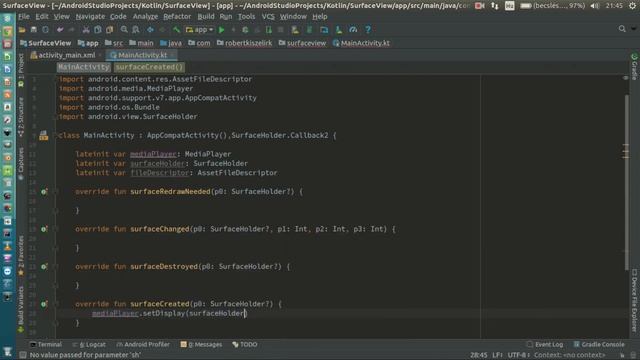This screenshot has width=640, height=360.
Task: Click line:column indicator 28:45 in status bar
Action: point(478,355)
